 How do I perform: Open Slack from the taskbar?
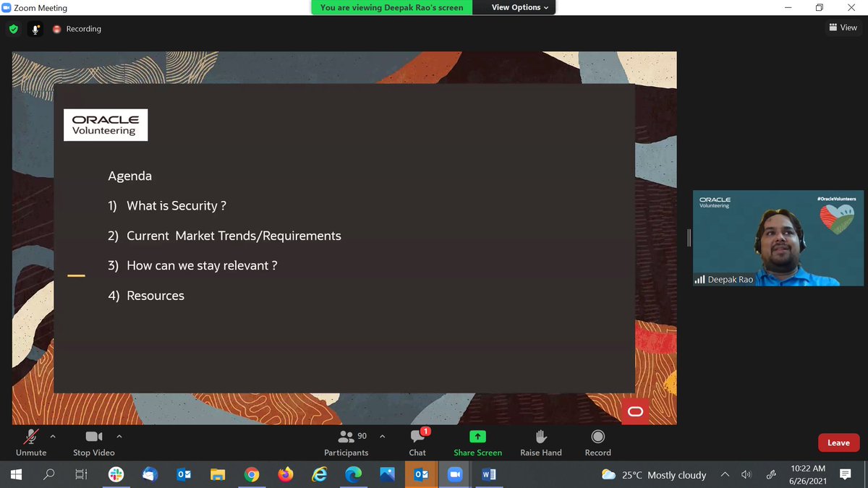pyautogui.click(x=116, y=475)
